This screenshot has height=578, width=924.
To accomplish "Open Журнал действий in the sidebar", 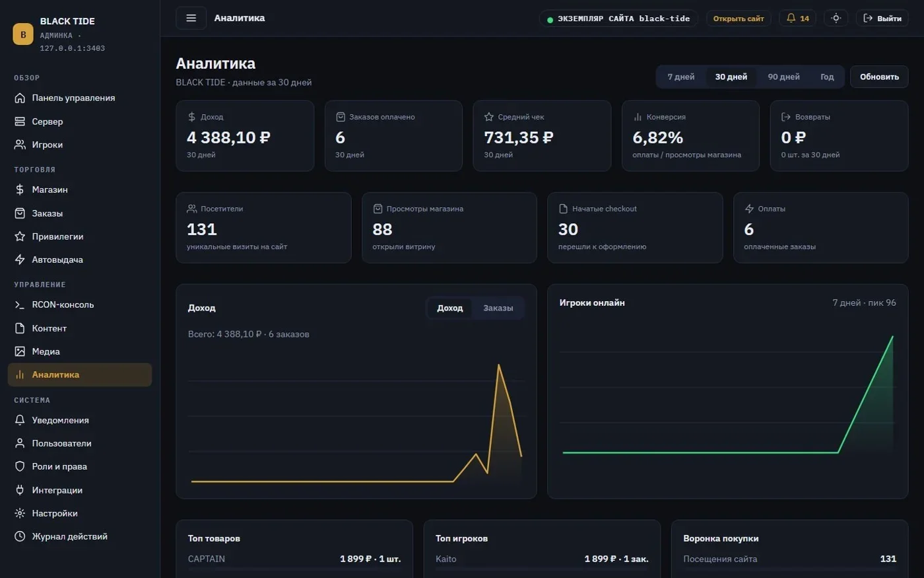I will tap(80, 536).
